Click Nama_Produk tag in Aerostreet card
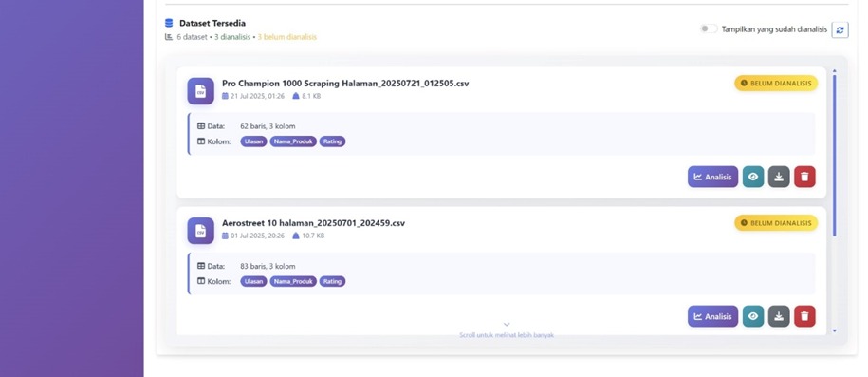This screenshot has width=868, height=377. tap(293, 281)
